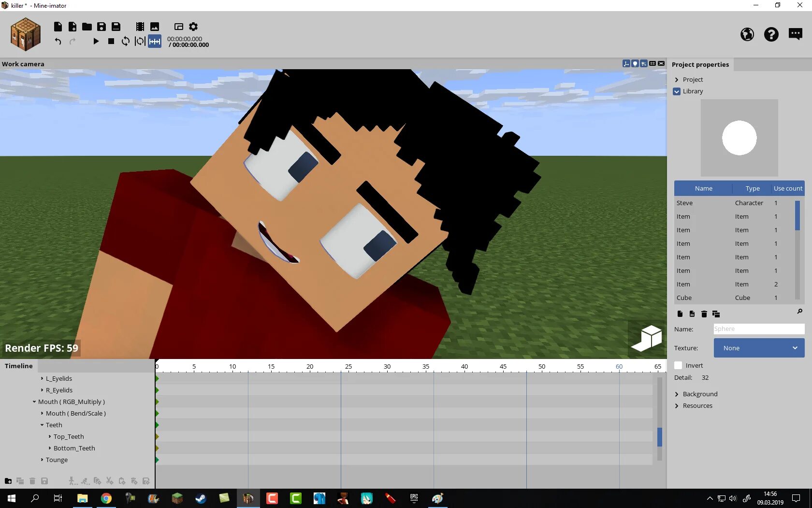Toggle the aspect ratio frame icon
The image size is (812, 508).
tap(661, 63)
